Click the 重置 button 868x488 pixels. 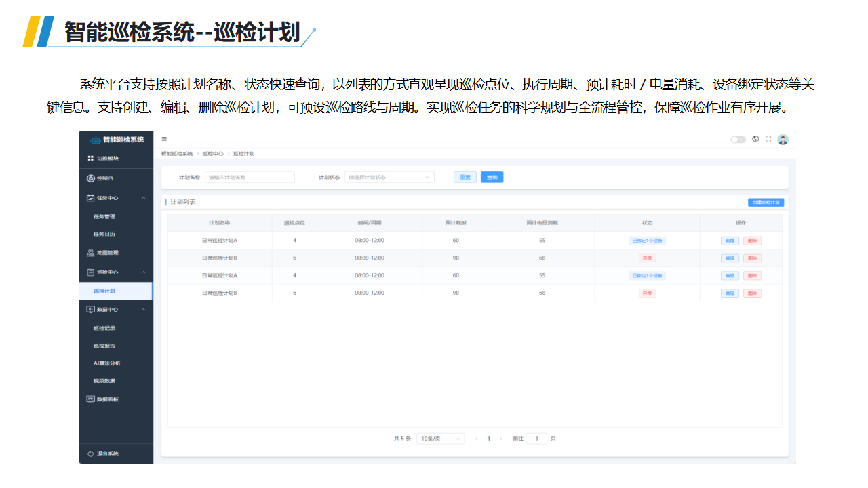[x=465, y=177]
